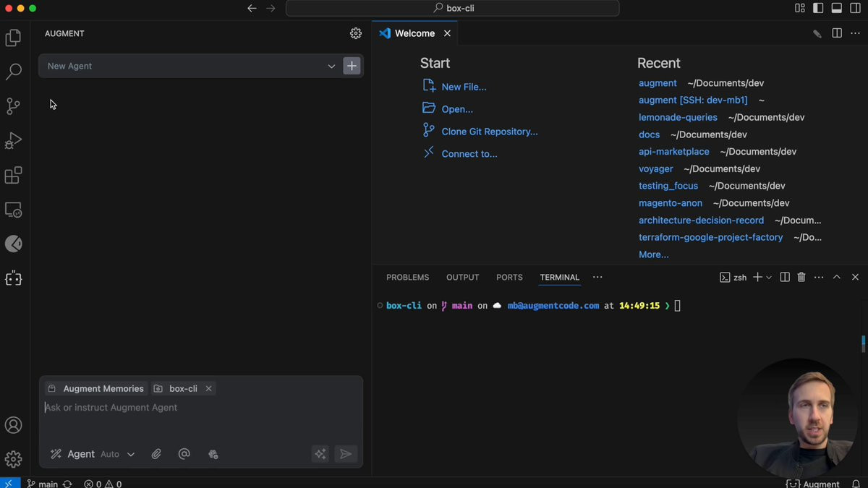Screen dimensions: 868x488
Task: Click the Open... link
Action: tap(457, 109)
